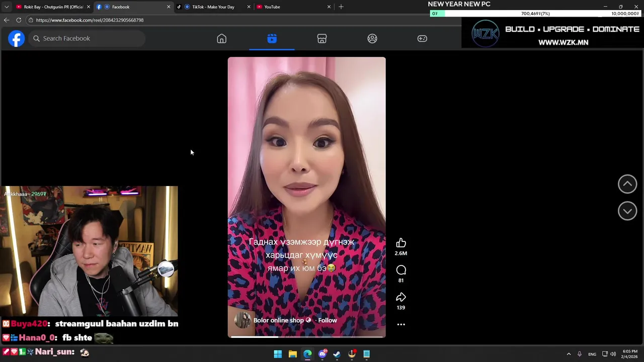Go to previous reel with up arrow
Screen dimensions: 644x362
(627, 184)
